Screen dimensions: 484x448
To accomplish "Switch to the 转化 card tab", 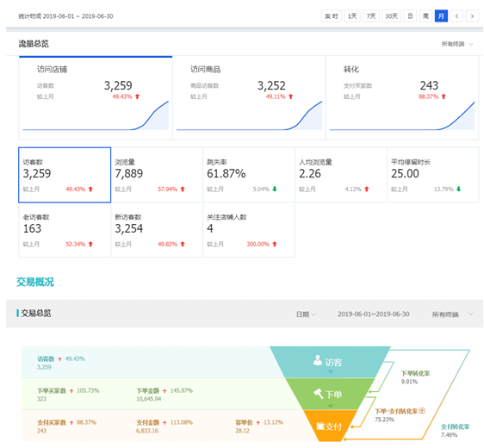I will point(402,98).
